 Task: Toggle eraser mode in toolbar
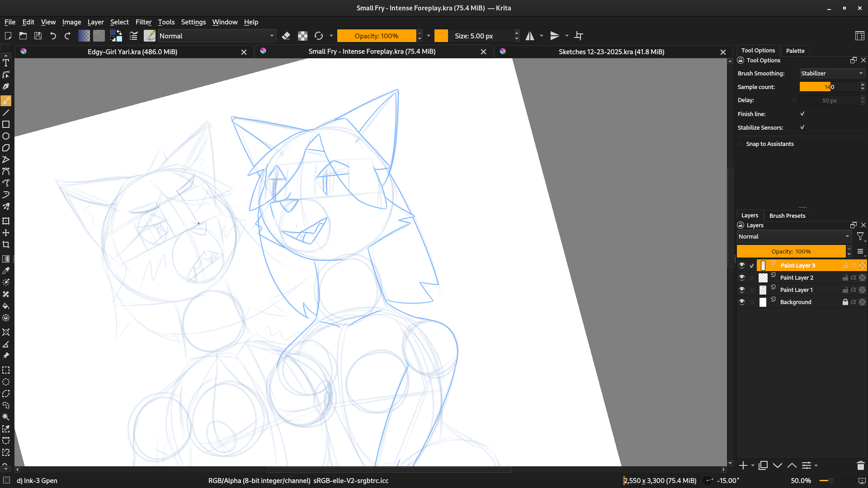point(286,36)
